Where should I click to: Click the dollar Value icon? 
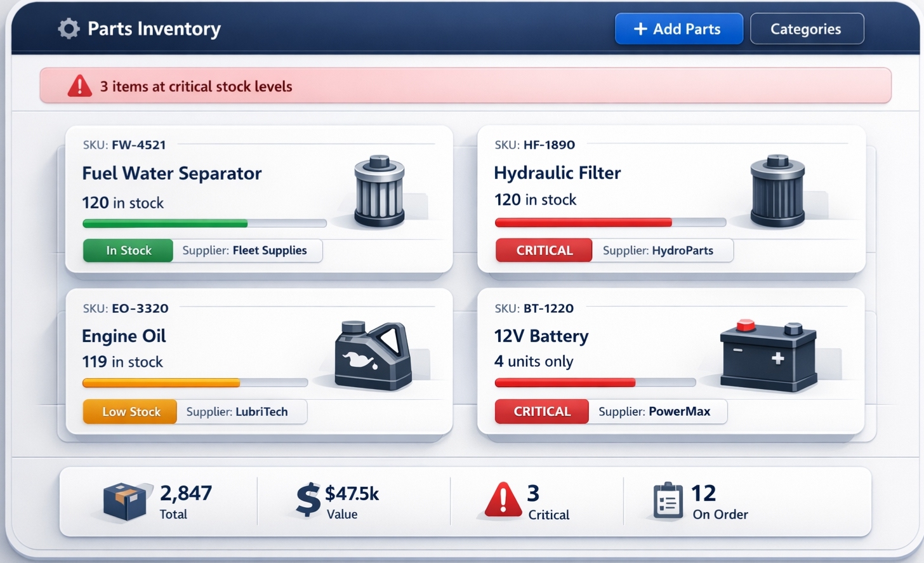307,500
